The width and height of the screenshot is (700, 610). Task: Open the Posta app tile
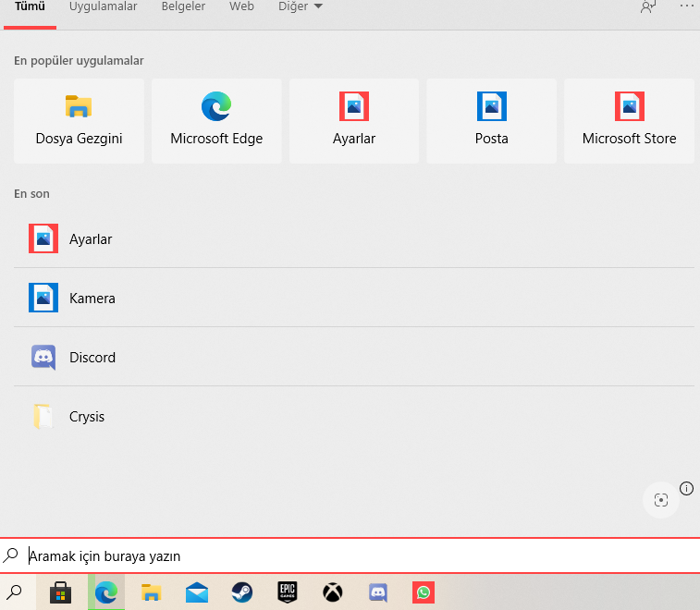pyautogui.click(x=492, y=120)
